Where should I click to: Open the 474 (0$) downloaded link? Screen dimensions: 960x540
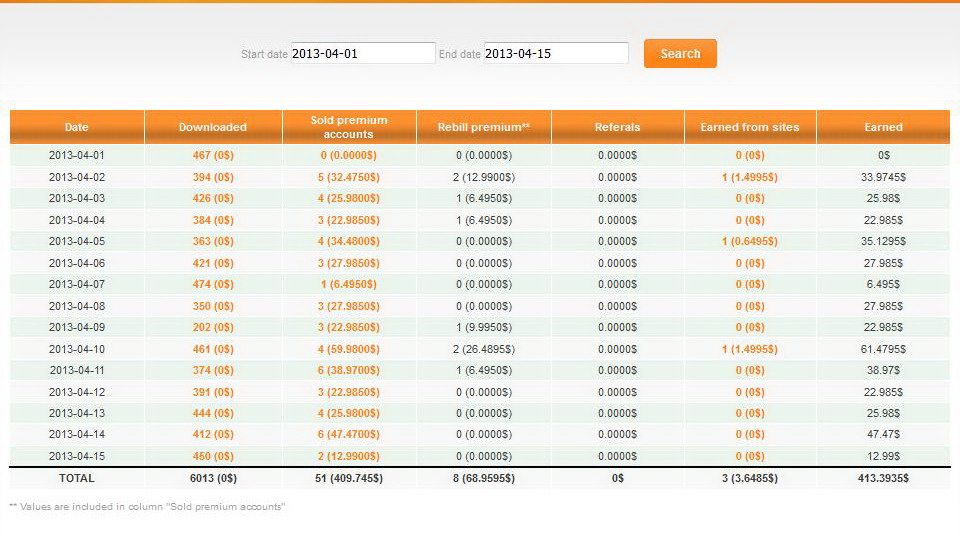pyautogui.click(x=213, y=285)
